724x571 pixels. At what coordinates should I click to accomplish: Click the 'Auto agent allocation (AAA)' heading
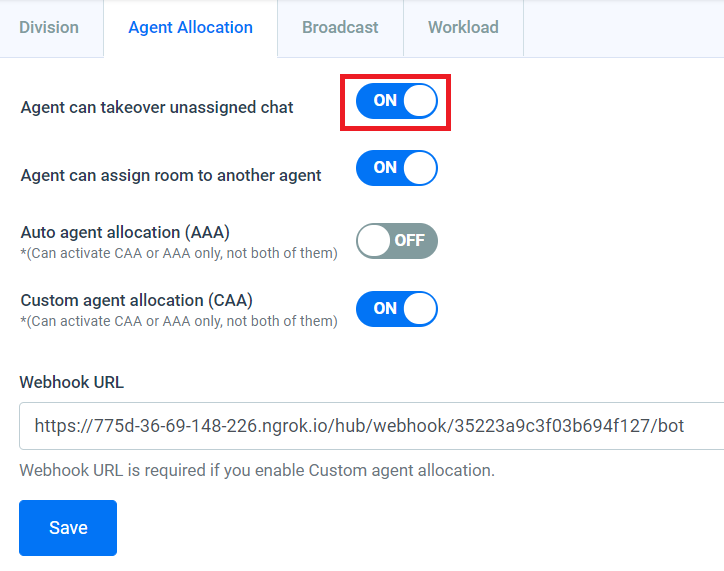(x=125, y=232)
